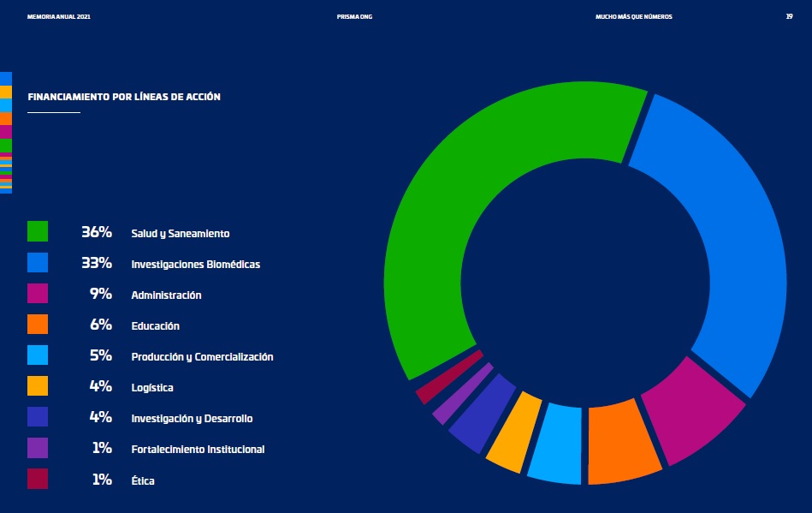The height and width of the screenshot is (513, 812).
Task: Click the yellow Logística legend swatch
Action: click(x=38, y=386)
